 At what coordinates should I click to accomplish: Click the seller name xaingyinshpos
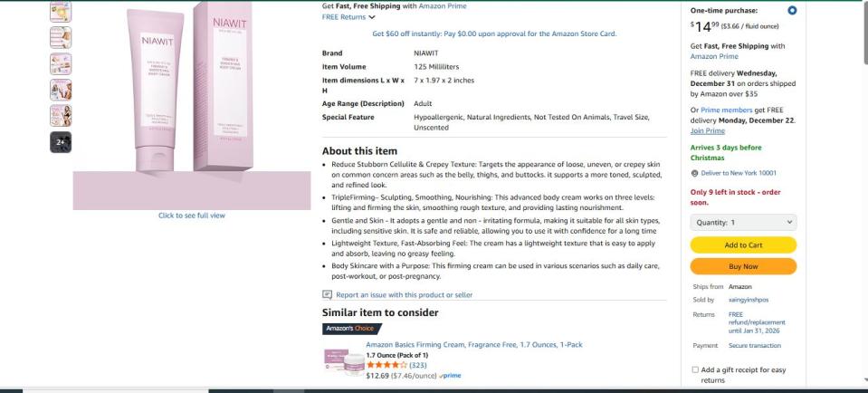point(746,299)
